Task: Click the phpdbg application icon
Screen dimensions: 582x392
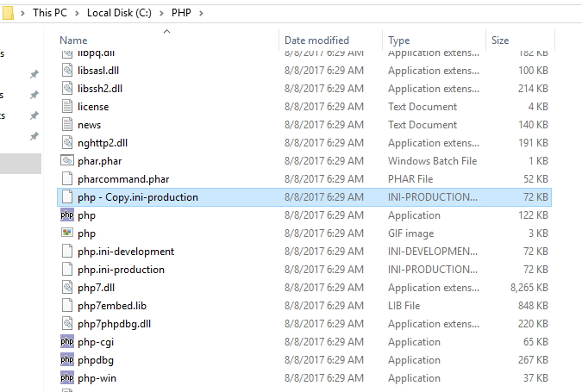Action: 67,360
